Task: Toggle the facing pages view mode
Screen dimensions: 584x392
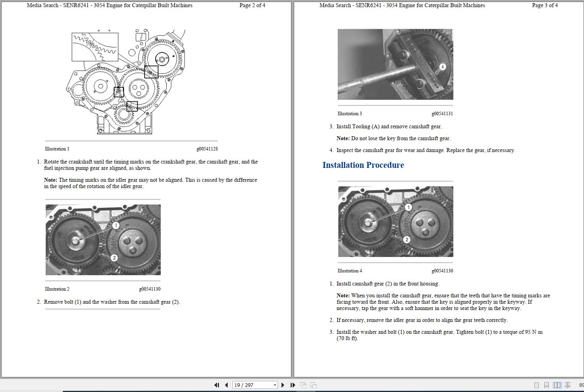Action: (x=557, y=385)
